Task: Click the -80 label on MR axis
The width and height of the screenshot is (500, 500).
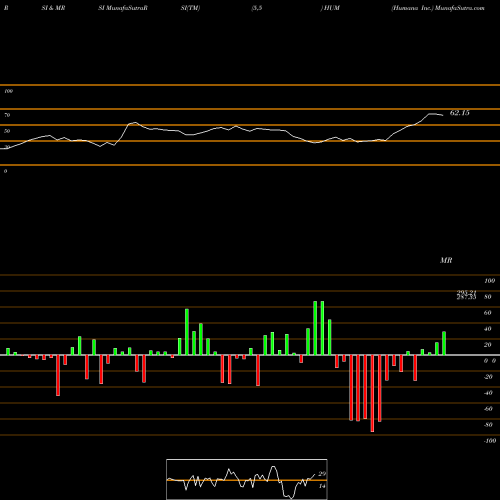Action: 488,425
